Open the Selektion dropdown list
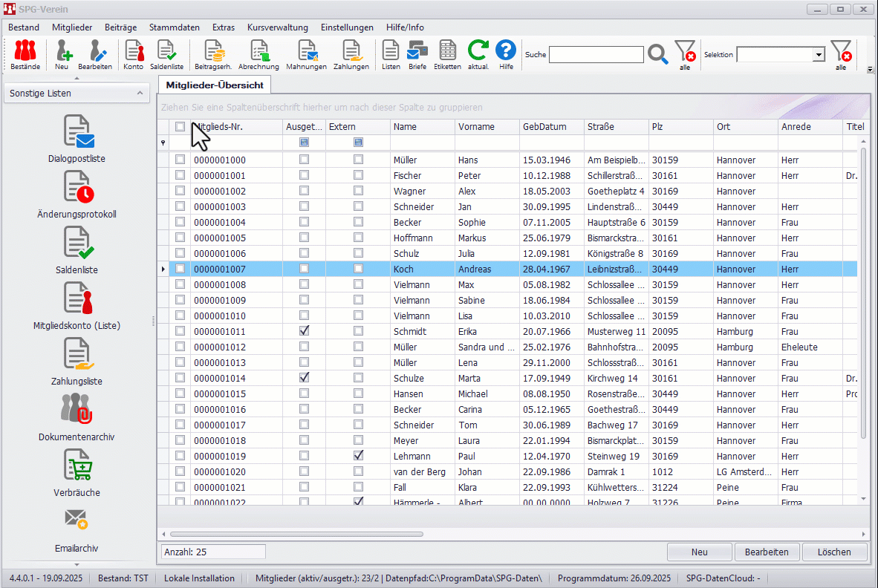The width and height of the screenshot is (878, 588). [819, 54]
